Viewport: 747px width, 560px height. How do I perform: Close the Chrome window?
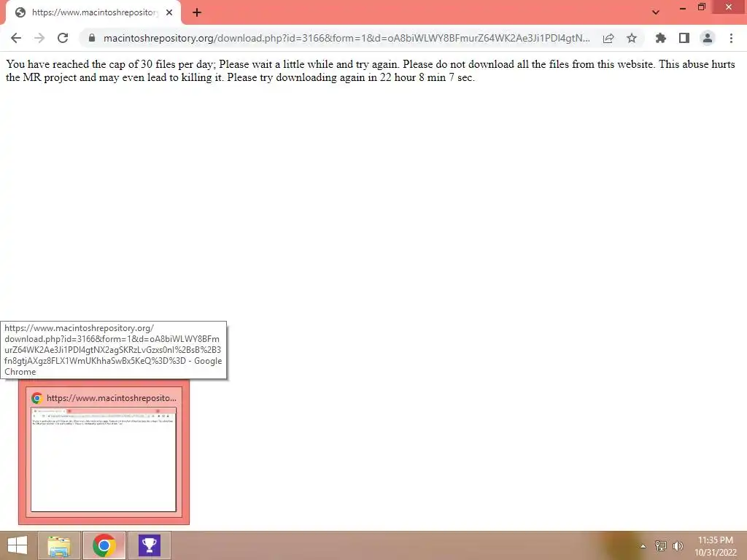click(x=729, y=7)
